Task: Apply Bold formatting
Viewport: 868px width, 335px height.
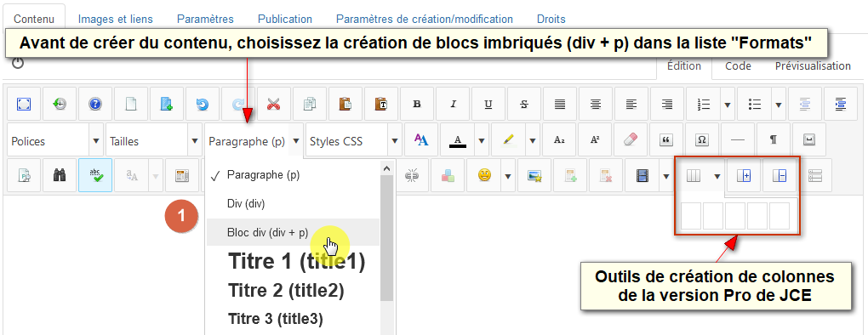Action: (417, 104)
